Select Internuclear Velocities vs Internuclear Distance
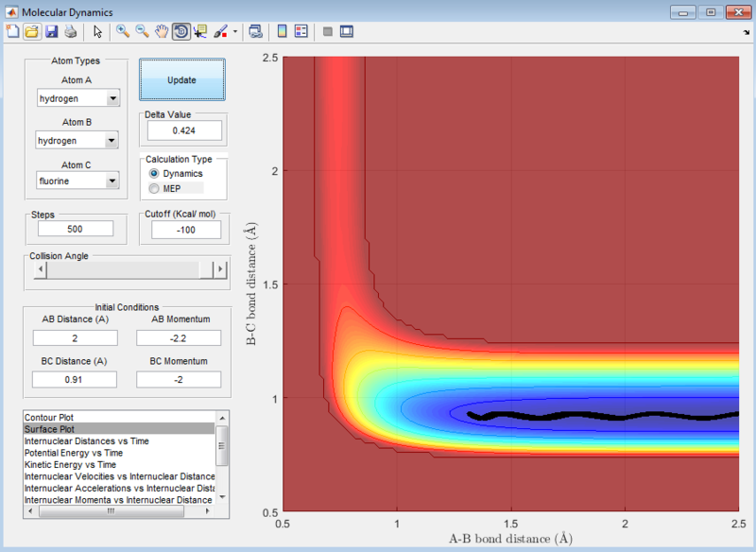 pos(119,476)
